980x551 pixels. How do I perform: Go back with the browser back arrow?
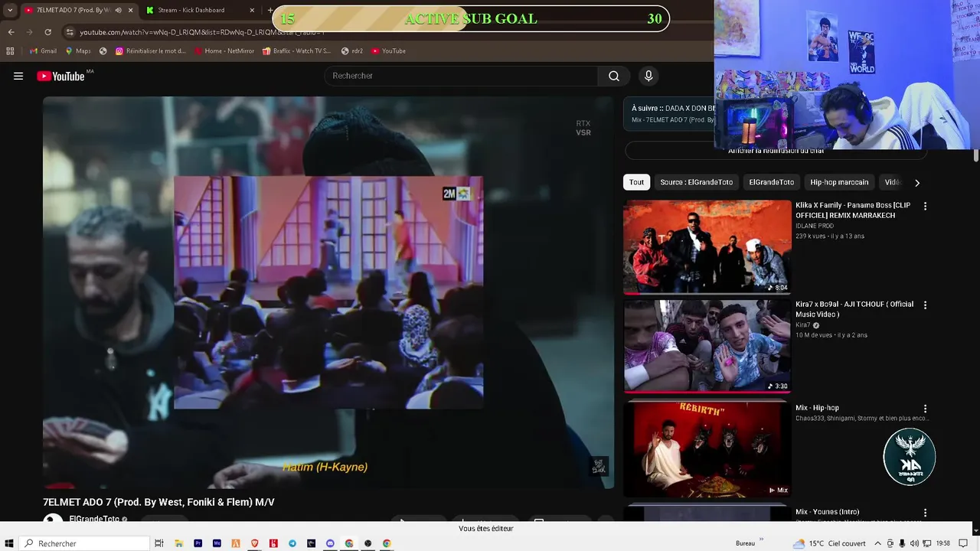coord(11,32)
